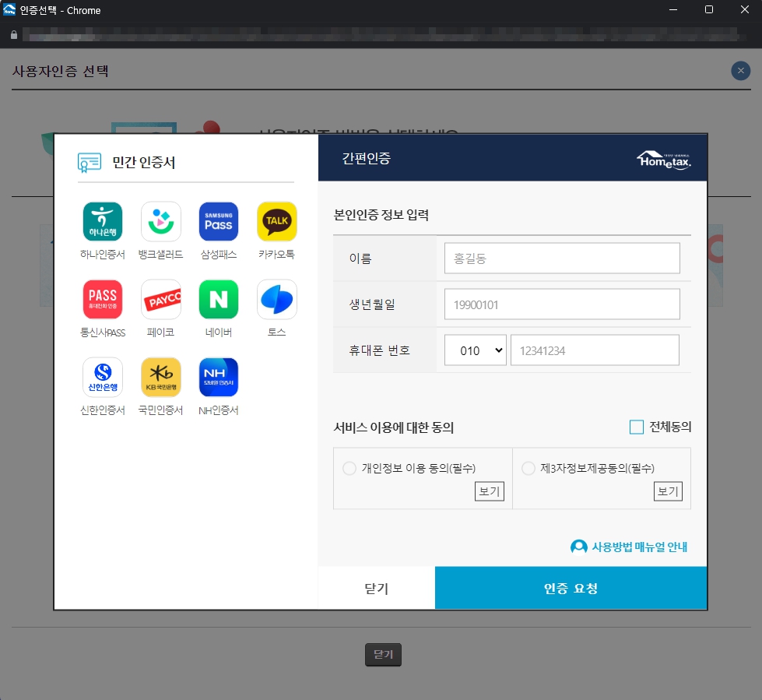Select the 통신사PASS authentication icon

[x=103, y=300]
